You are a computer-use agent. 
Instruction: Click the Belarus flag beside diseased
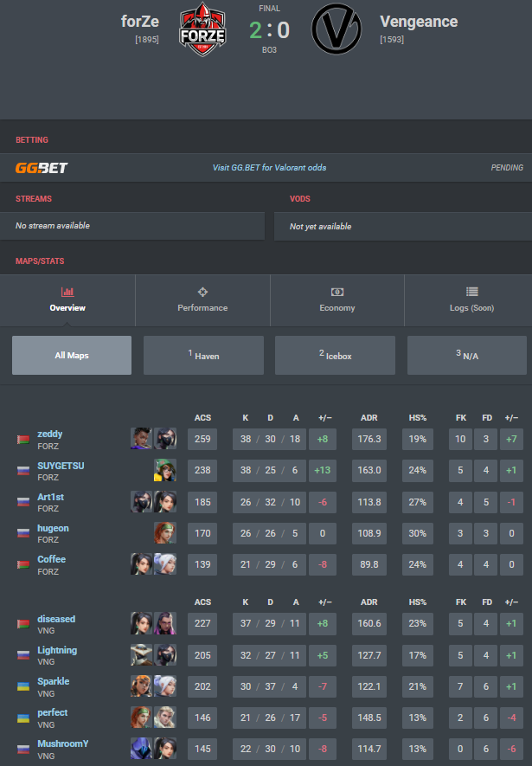click(23, 624)
